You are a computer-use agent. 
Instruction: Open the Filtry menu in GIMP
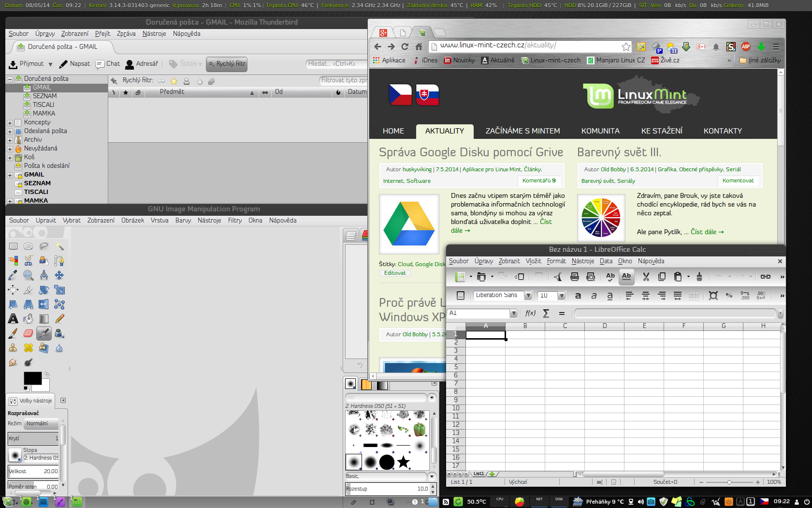(235, 221)
